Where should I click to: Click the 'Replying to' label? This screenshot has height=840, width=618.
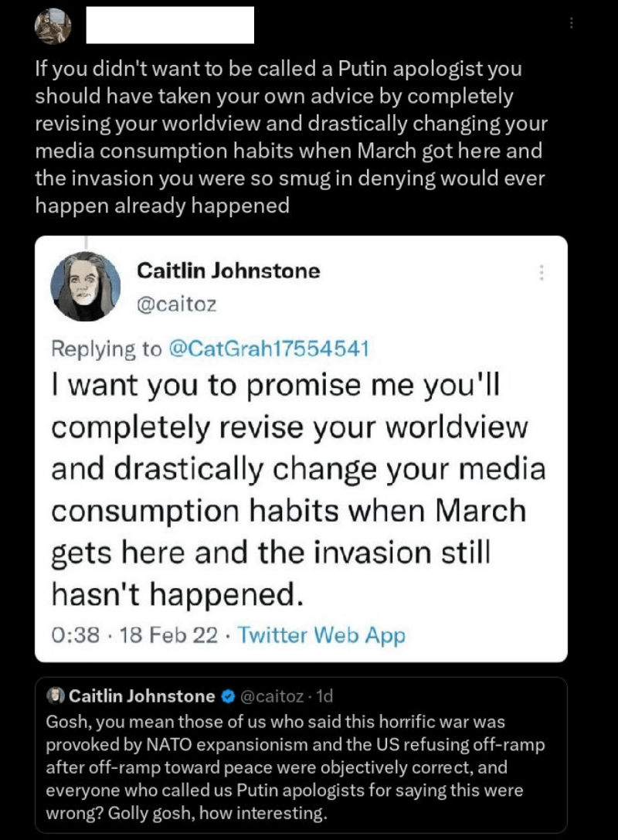click(x=106, y=349)
